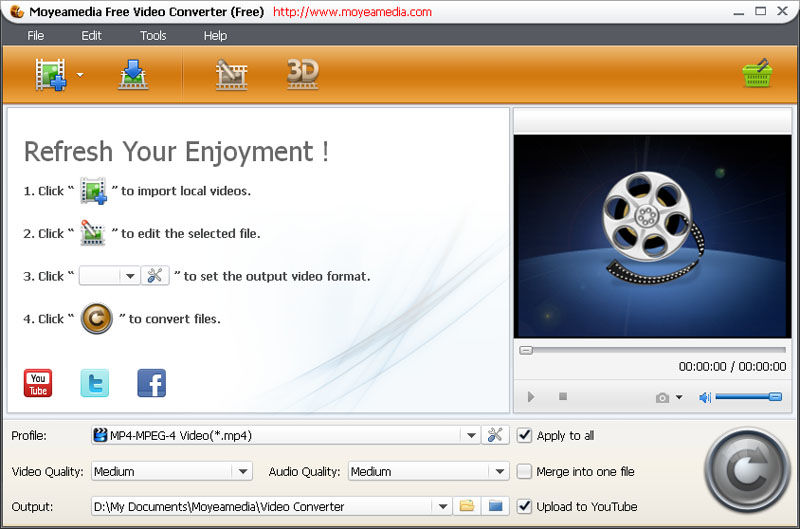Mute audio with the speaker icon
Viewport: 800px width, 529px height.
tap(705, 397)
